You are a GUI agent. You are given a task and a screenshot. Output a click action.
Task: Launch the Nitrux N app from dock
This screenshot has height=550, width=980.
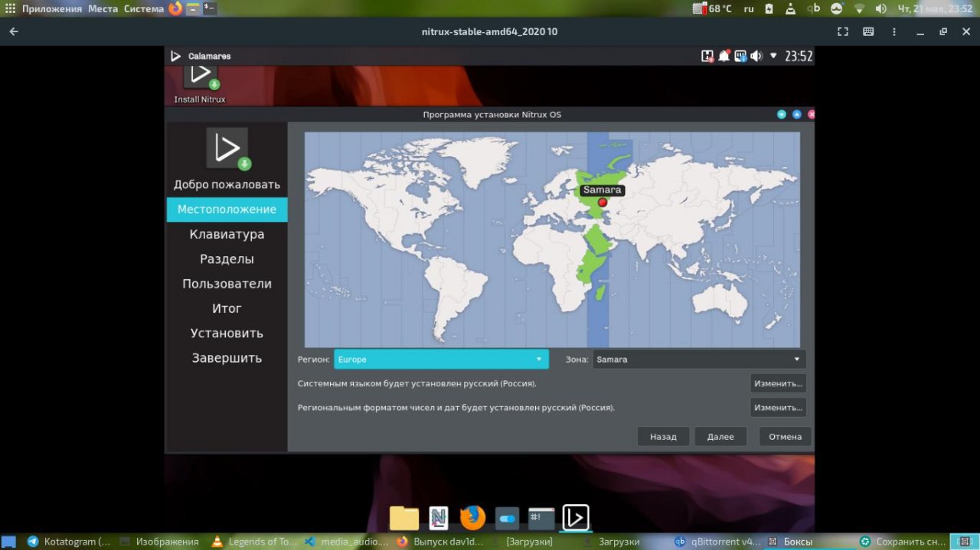pyautogui.click(x=439, y=518)
